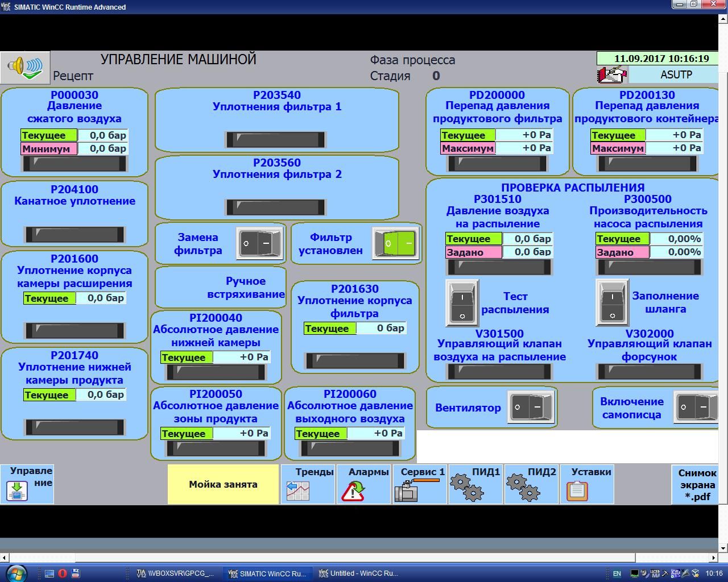Click the user login icon beside ASUTP
The height and width of the screenshot is (582, 728).
[x=611, y=74]
